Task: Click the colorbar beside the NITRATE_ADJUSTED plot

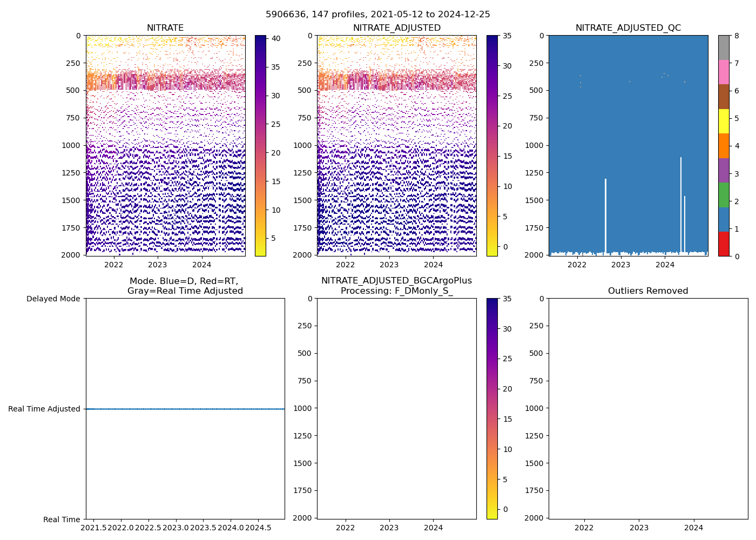Action: (x=492, y=145)
